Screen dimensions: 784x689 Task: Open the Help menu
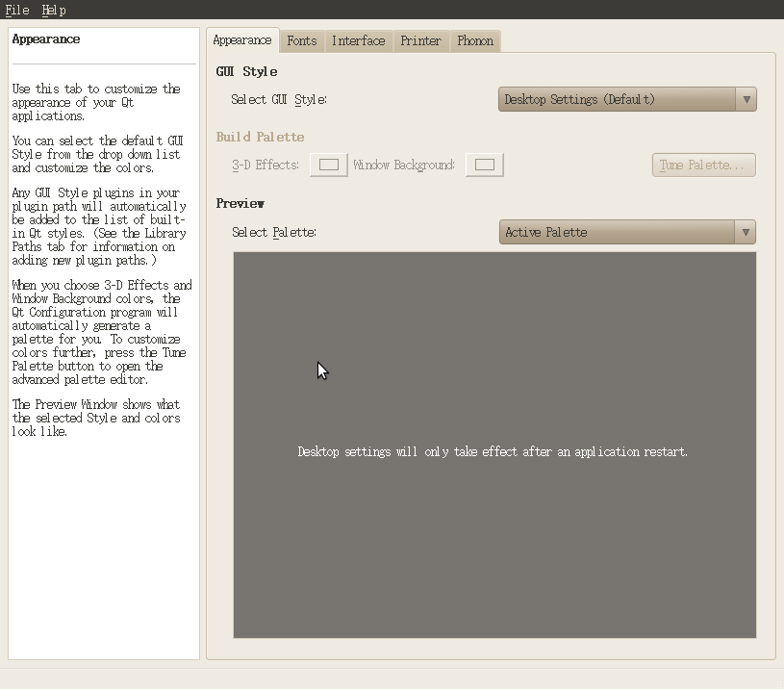coord(54,10)
